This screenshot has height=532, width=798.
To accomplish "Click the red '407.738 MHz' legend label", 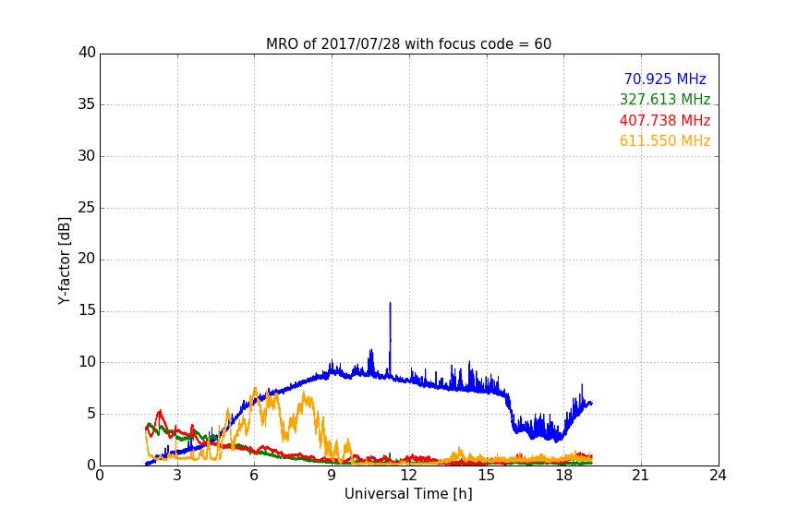I will (x=665, y=120).
